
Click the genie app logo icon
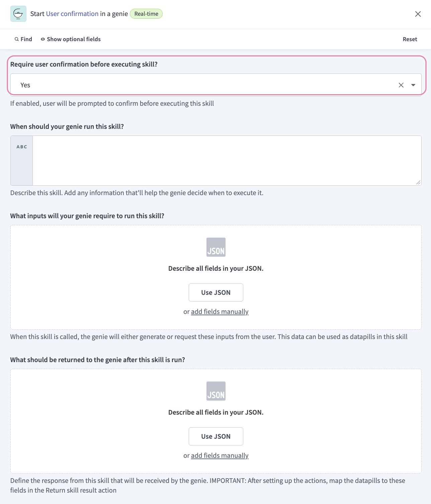point(18,14)
